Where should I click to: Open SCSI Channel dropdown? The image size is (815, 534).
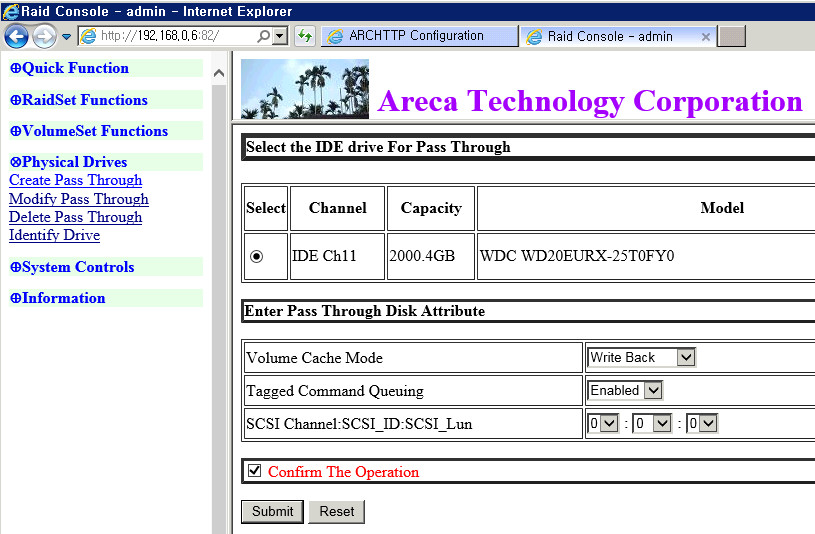tap(603, 423)
